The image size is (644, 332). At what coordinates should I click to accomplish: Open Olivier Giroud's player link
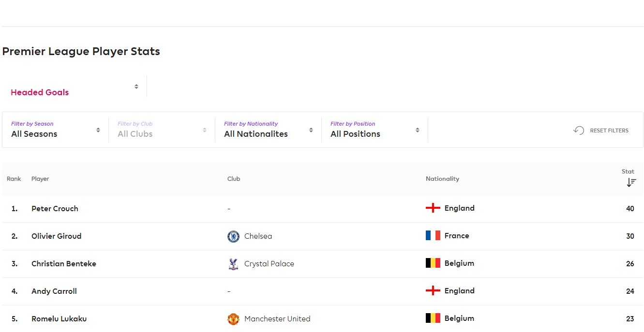tap(56, 236)
